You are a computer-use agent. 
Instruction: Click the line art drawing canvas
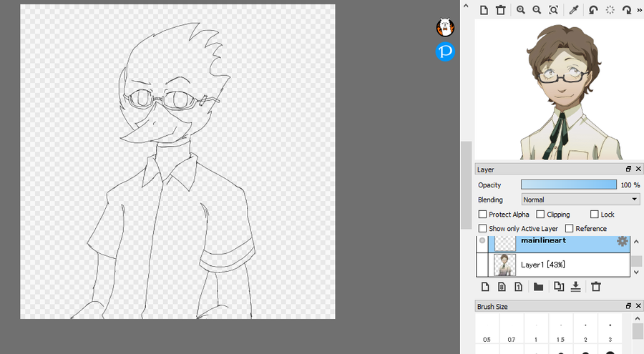click(x=177, y=162)
